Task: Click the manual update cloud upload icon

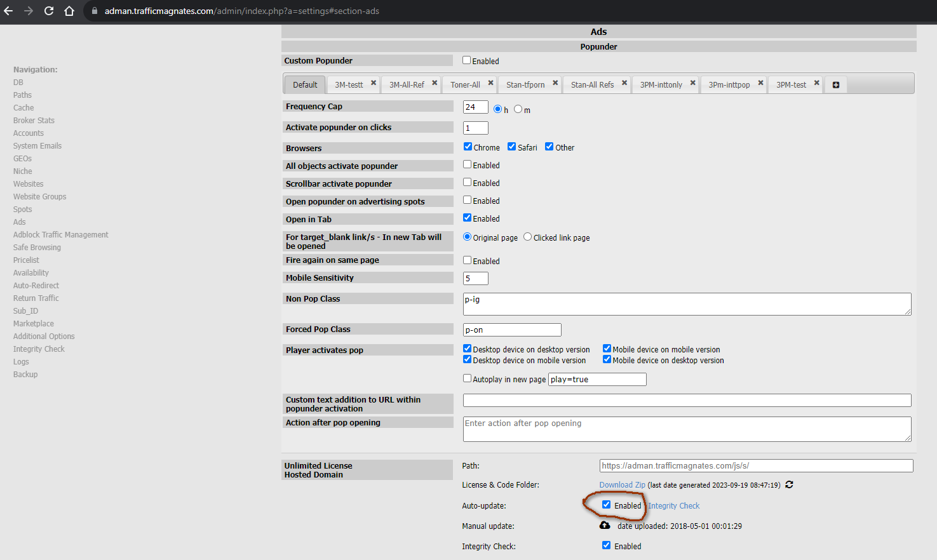Action: click(605, 526)
